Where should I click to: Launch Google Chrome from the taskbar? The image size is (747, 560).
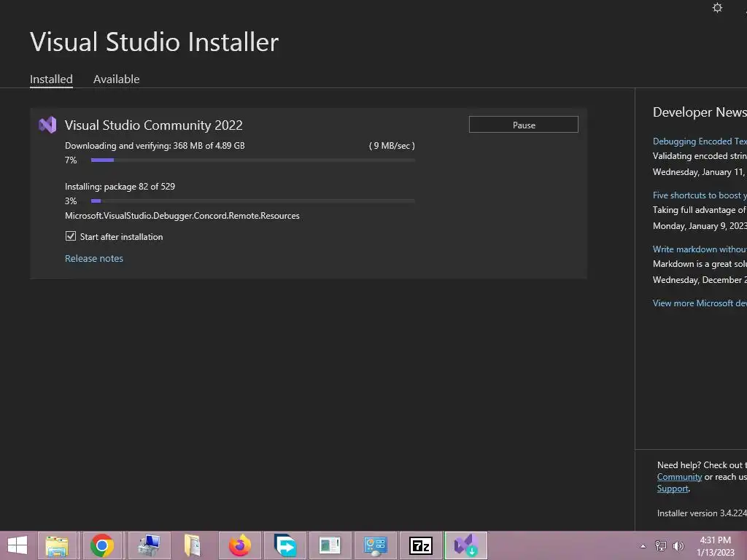(102, 545)
